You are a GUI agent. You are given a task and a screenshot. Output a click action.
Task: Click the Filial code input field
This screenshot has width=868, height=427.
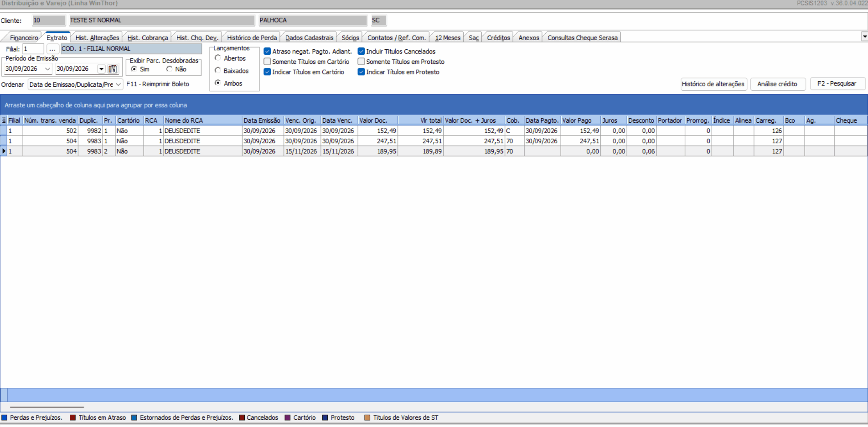pyautogui.click(x=33, y=49)
